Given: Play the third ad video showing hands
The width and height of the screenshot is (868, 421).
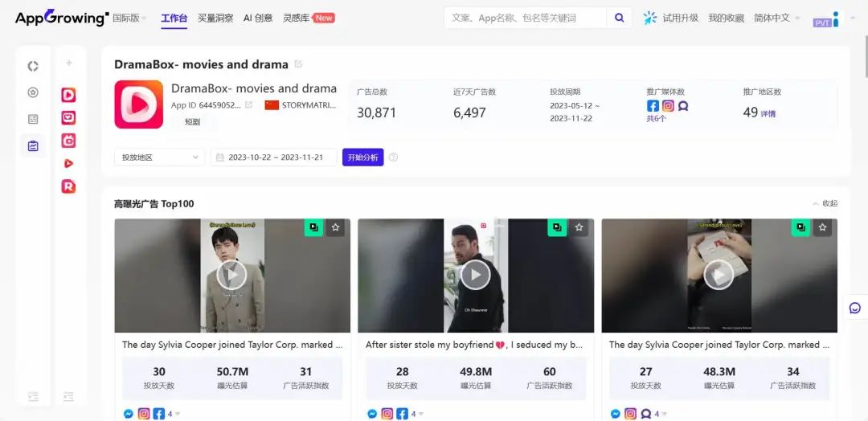Looking at the screenshot, I should point(719,275).
